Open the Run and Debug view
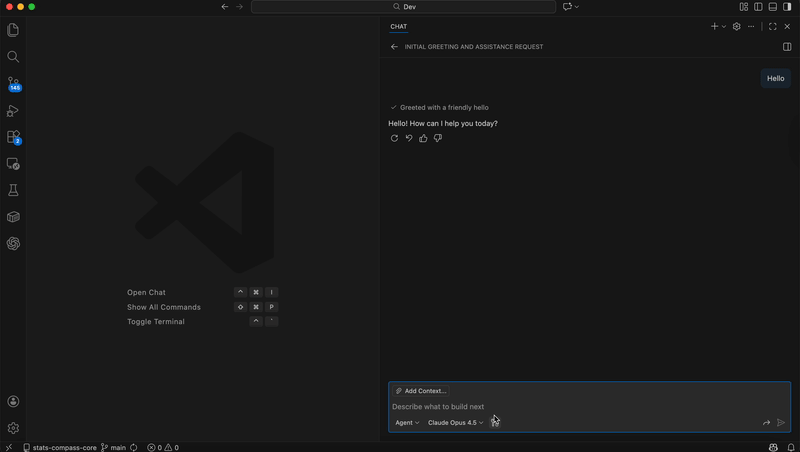The image size is (800, 452). coord(13,111)
